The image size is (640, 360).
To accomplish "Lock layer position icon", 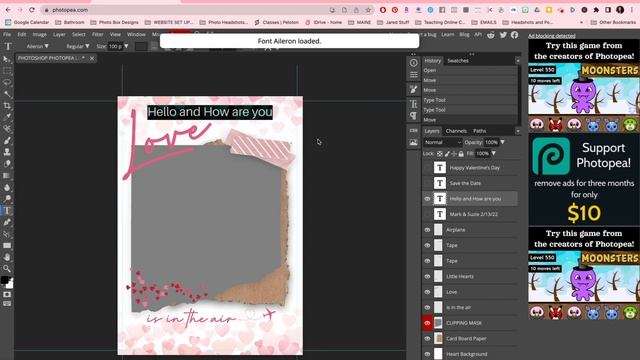I will pos(454,154).
